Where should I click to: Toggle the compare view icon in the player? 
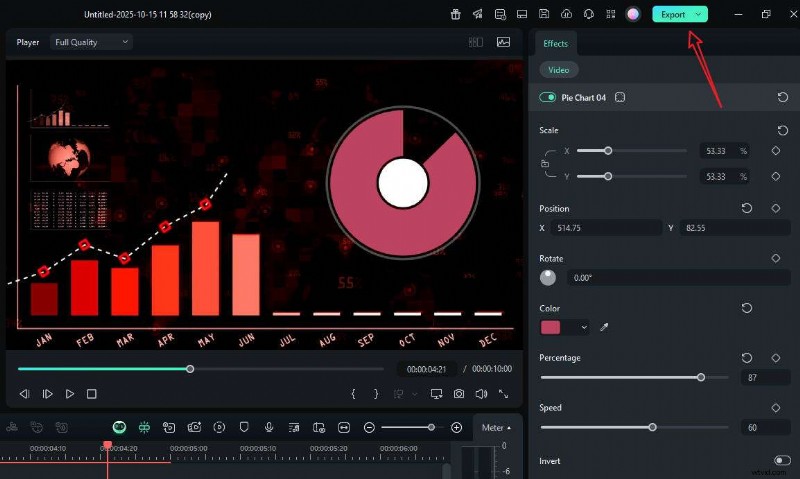(476, 42)
